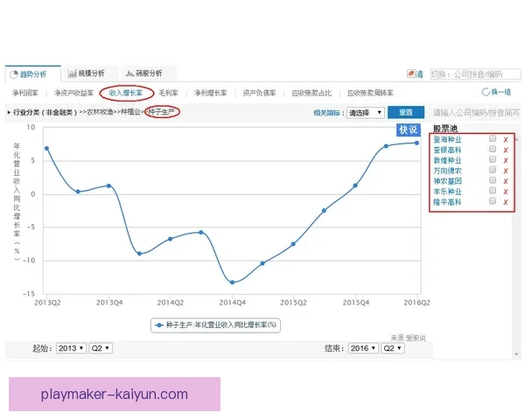Open the end quarter Q2 dropdown
The height and width of the screenshot is (420, 525).
[393, 348]
